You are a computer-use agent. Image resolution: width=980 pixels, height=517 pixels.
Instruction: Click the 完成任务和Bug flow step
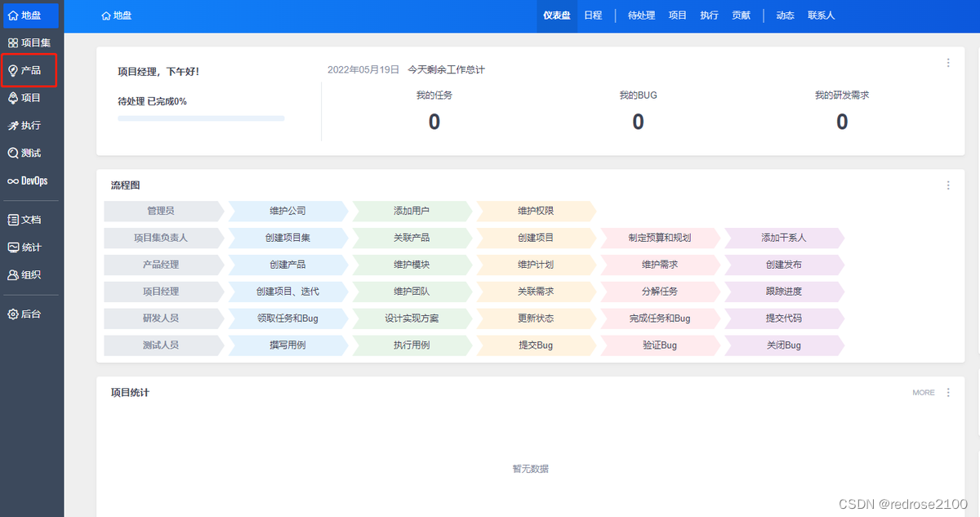(x=660, y=319)
